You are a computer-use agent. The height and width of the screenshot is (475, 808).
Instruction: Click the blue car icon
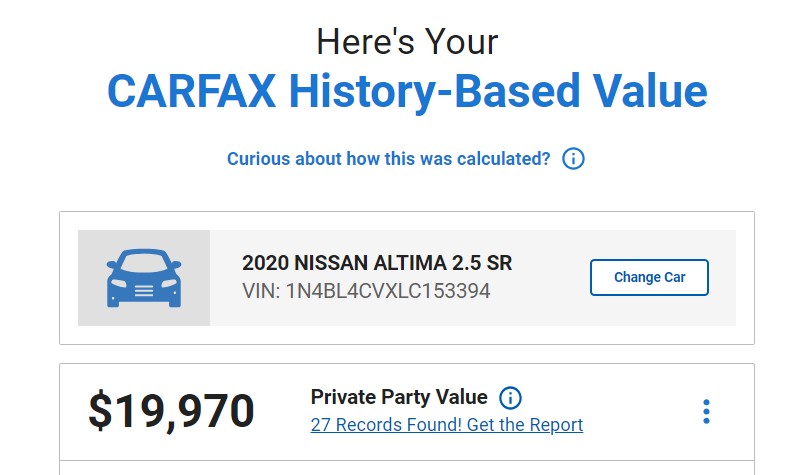(x=144, y=278)
